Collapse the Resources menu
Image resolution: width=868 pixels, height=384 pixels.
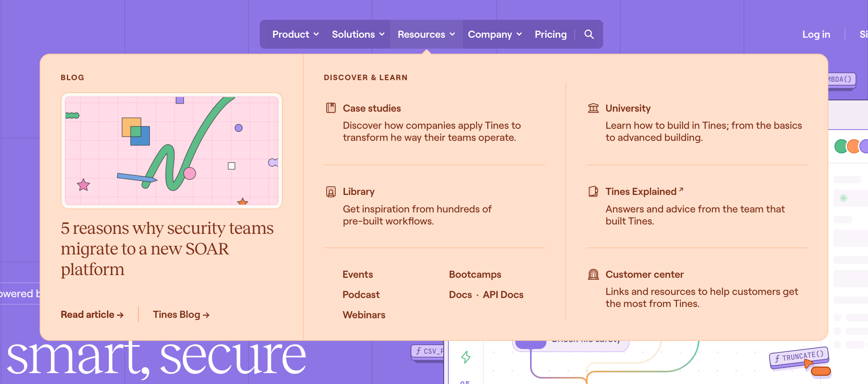point(426,34)
